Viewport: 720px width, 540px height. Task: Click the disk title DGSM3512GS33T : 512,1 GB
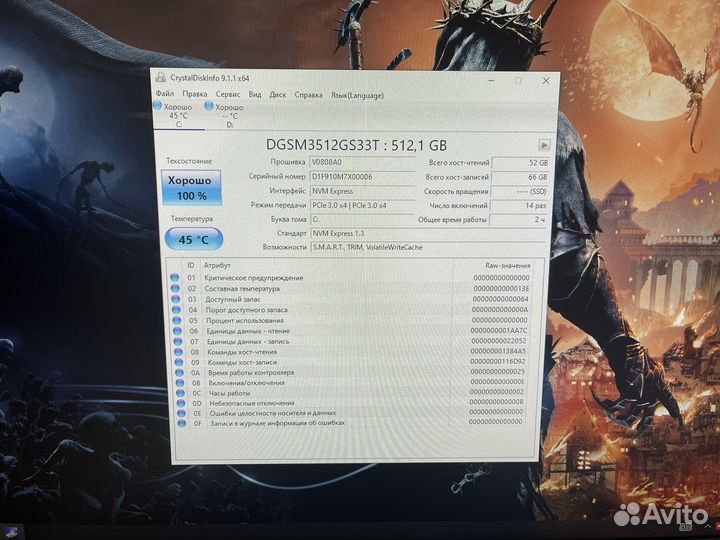tap(356, 145)
